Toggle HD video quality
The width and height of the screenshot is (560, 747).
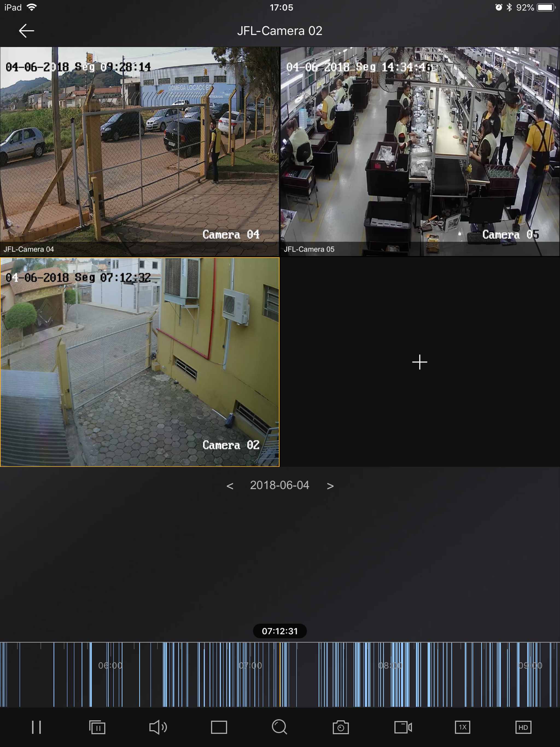coord(523,727)
